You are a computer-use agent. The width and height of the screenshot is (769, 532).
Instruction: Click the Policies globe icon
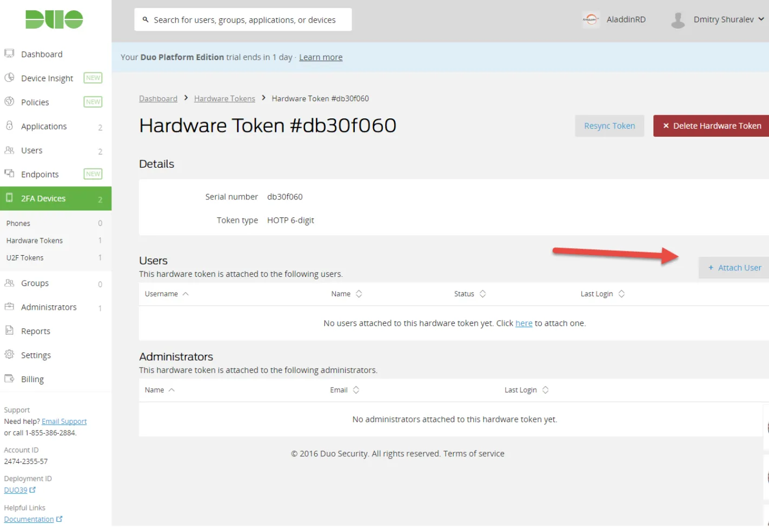coord(9,101)
